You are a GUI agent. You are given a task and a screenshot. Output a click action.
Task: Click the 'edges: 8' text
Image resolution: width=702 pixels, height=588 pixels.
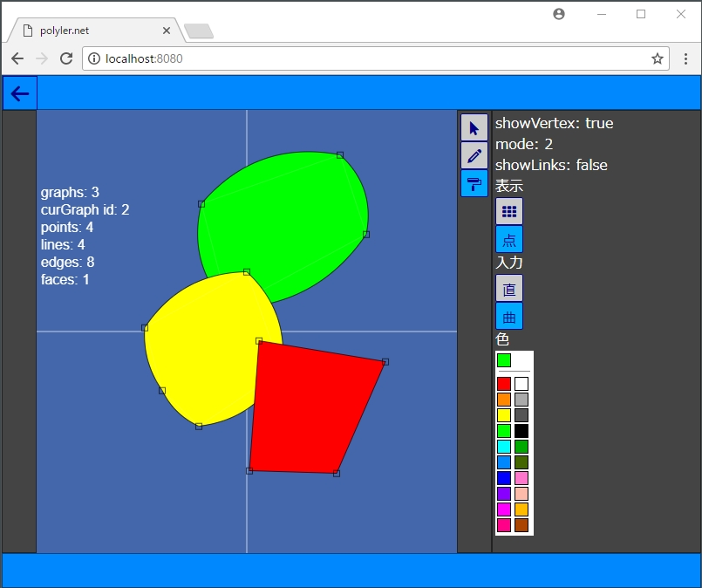point(68,262)
